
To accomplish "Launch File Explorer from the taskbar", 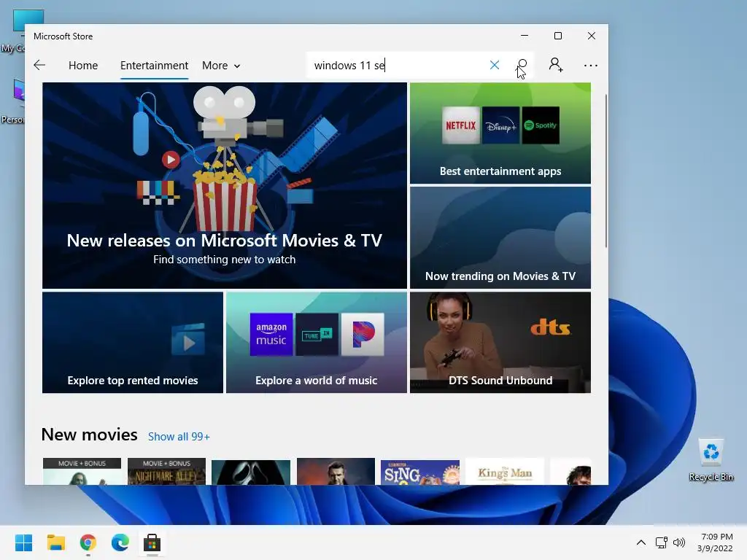I will [x=55, y=542].
